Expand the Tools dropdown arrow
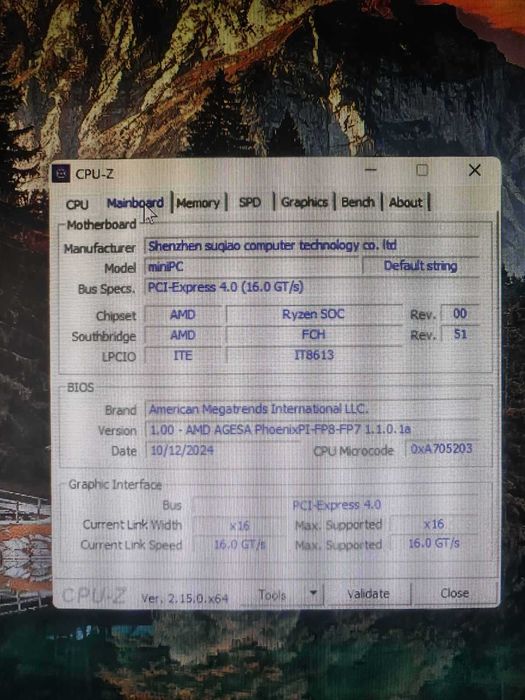Viewport: 525px width, 700px height. coord(313,594)
